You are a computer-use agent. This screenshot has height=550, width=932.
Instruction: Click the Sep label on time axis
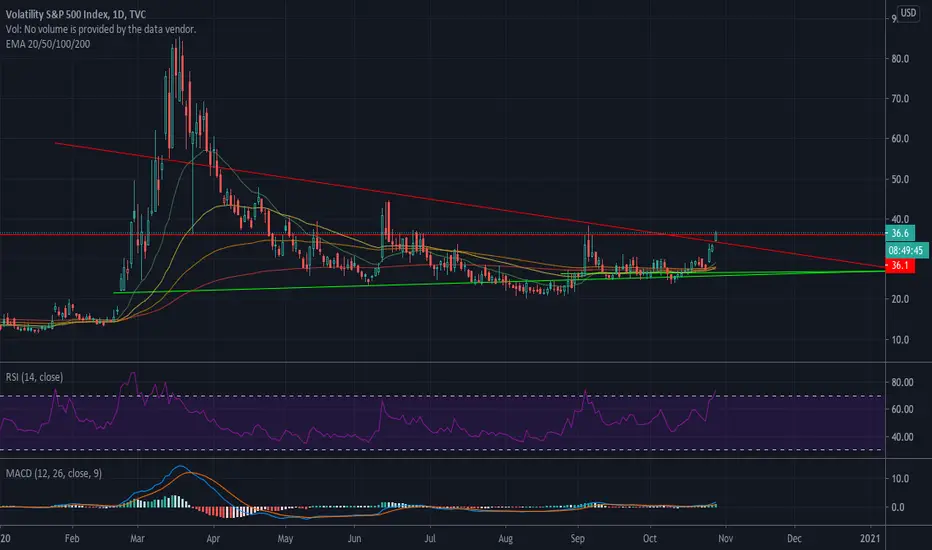(x=577, y=538)
